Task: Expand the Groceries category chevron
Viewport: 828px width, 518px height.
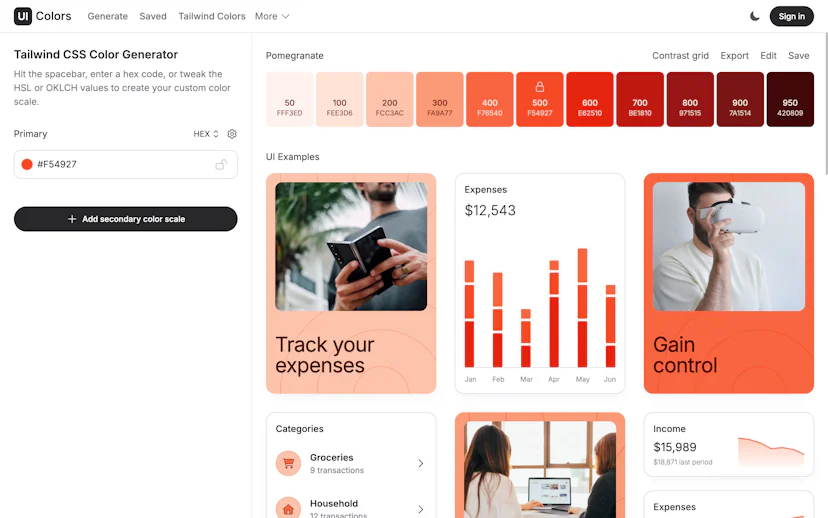Action: pos(421,463)
